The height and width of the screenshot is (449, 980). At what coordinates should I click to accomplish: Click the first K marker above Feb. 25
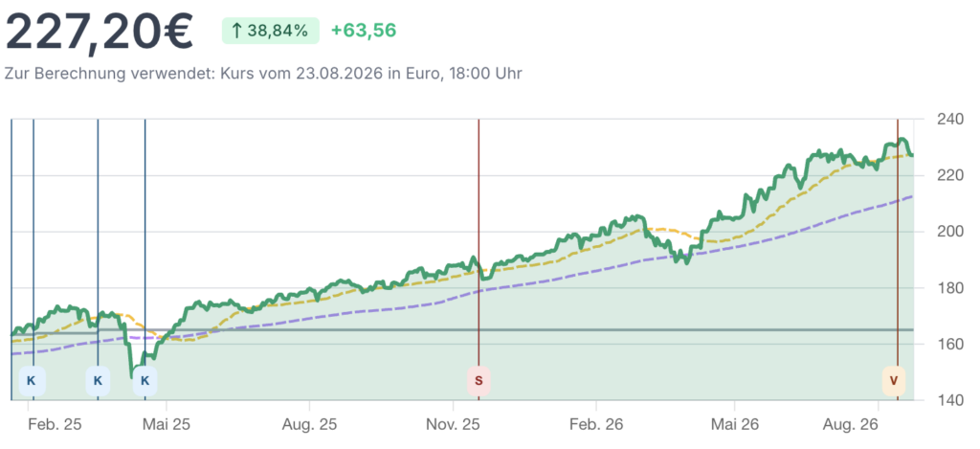32,381
